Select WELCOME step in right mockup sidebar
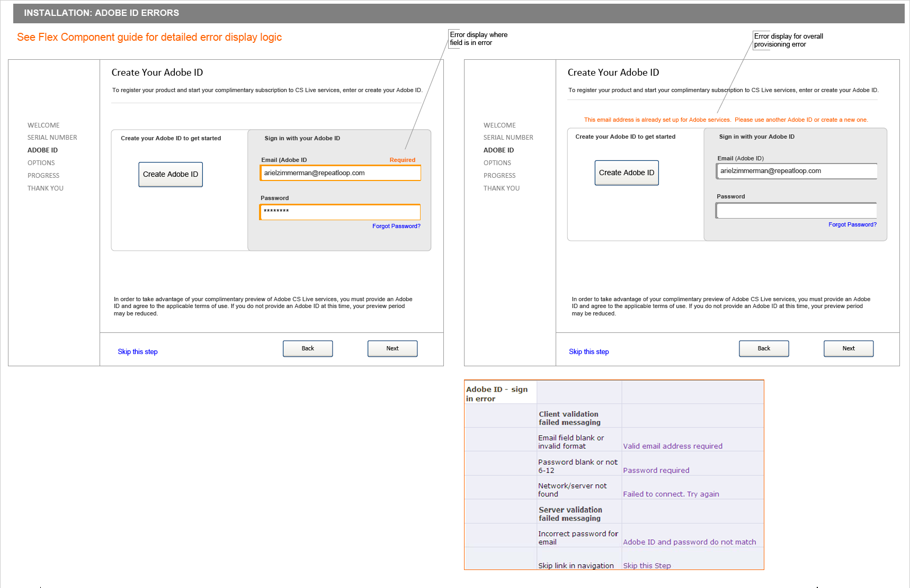Screen dimensions: 910x588 (x=499, y=125)
